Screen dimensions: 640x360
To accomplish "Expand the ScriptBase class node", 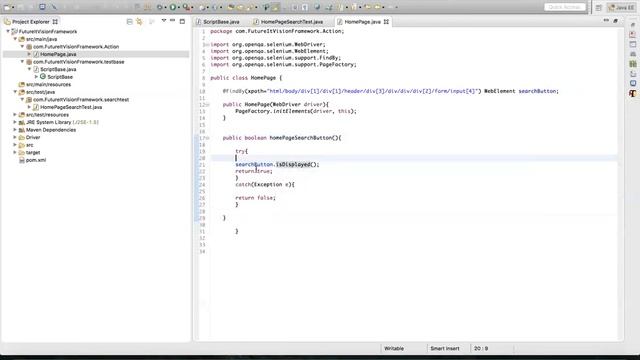I will pyautogui.click(x=36, y=77).
